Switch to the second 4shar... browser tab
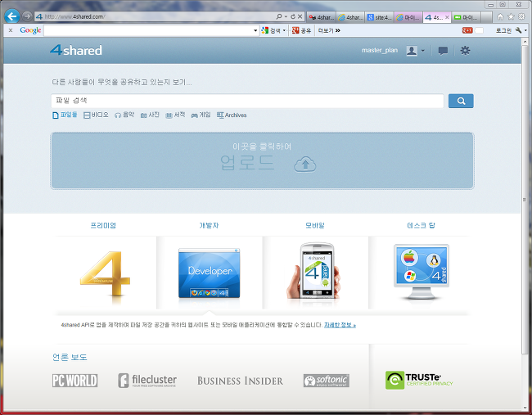Screen dimensions: 532x415 pos(351,17)
